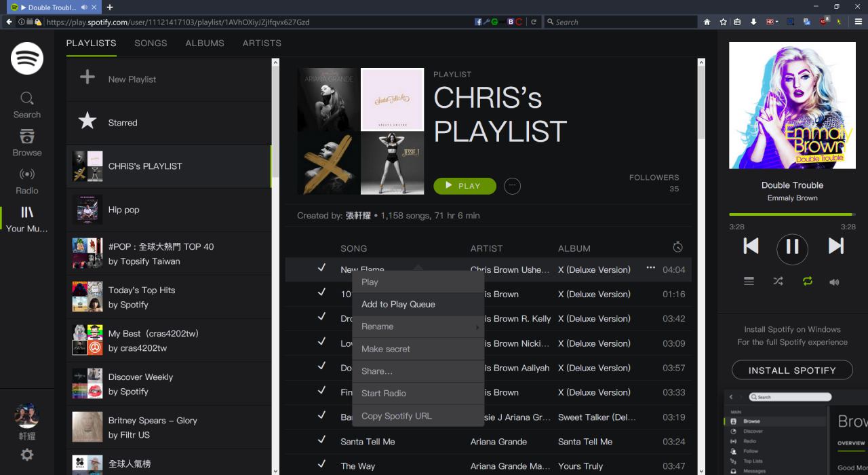Toggle saved checkmark on the 03:09 song row

tap(321, 341)
